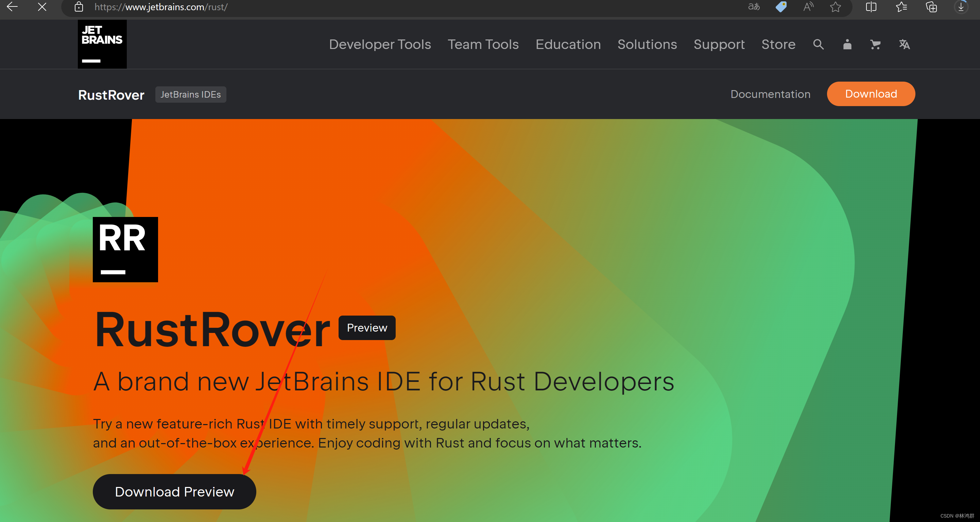This screenshot has height=522, width=980.
Task: Go back using the browser back arrow
Action: pos(12,7)
